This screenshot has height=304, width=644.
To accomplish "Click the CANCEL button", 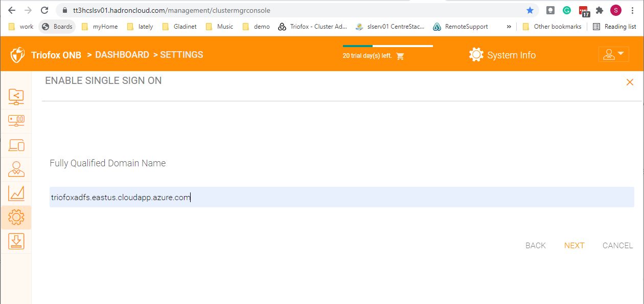I will tap(618, 246).
